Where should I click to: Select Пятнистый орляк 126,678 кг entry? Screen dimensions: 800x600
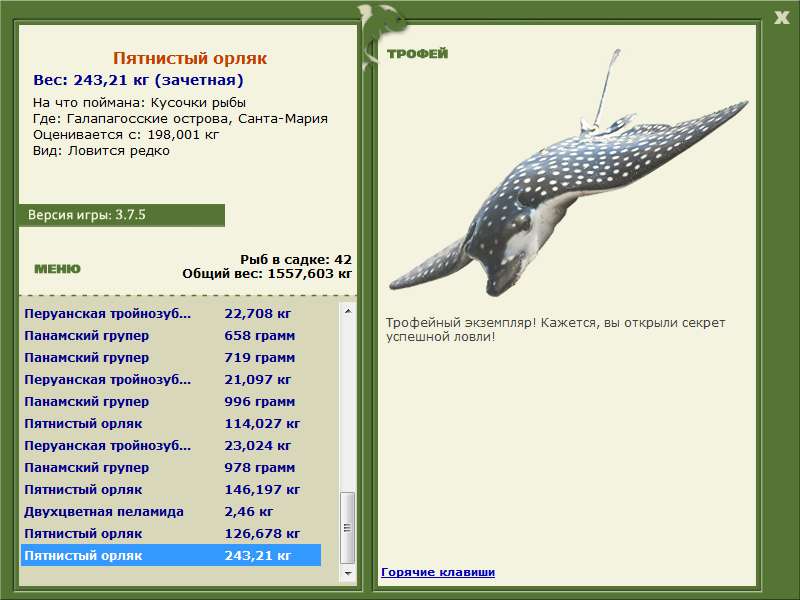click(171, 533)
